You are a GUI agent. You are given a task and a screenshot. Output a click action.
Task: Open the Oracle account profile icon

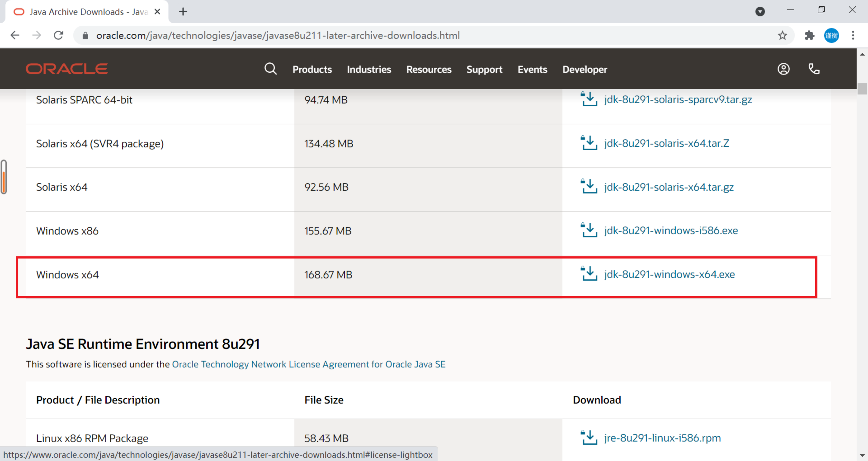783,69
